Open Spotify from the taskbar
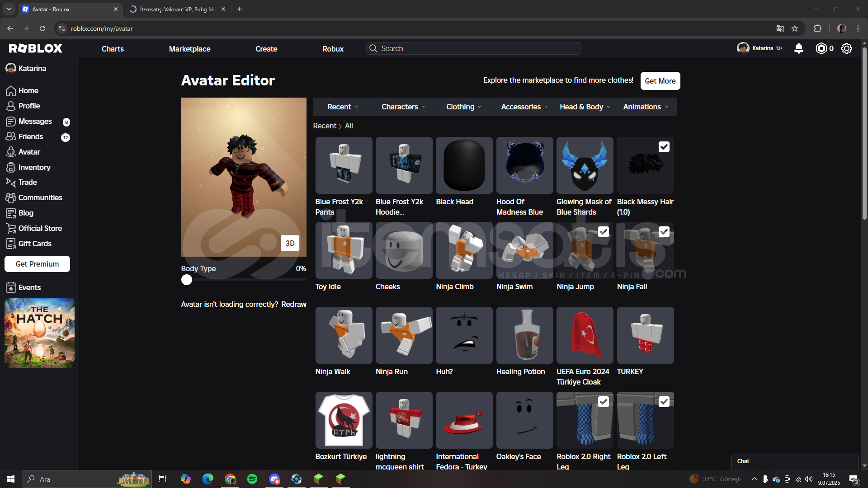Screen dimensions: 868x488 252,479
